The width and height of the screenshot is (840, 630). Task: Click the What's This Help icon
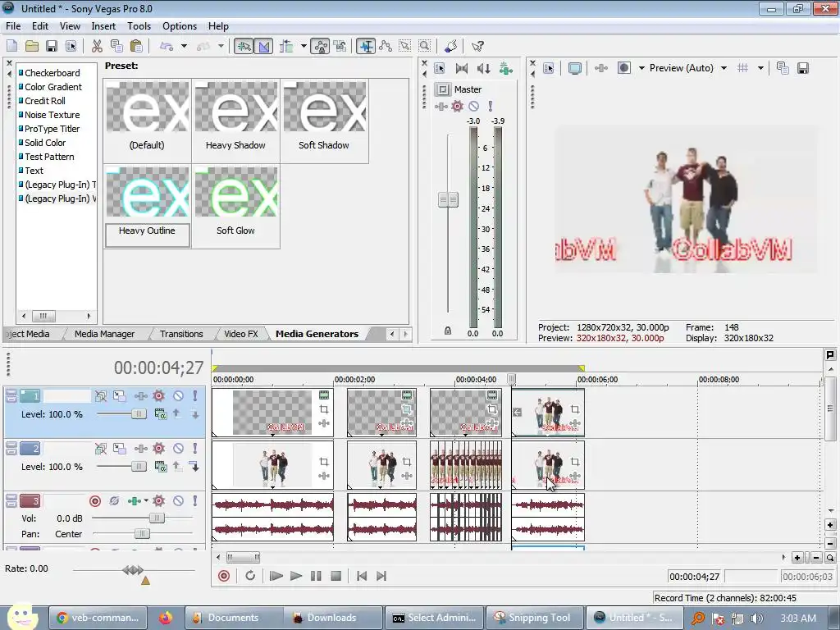(477, 46)
